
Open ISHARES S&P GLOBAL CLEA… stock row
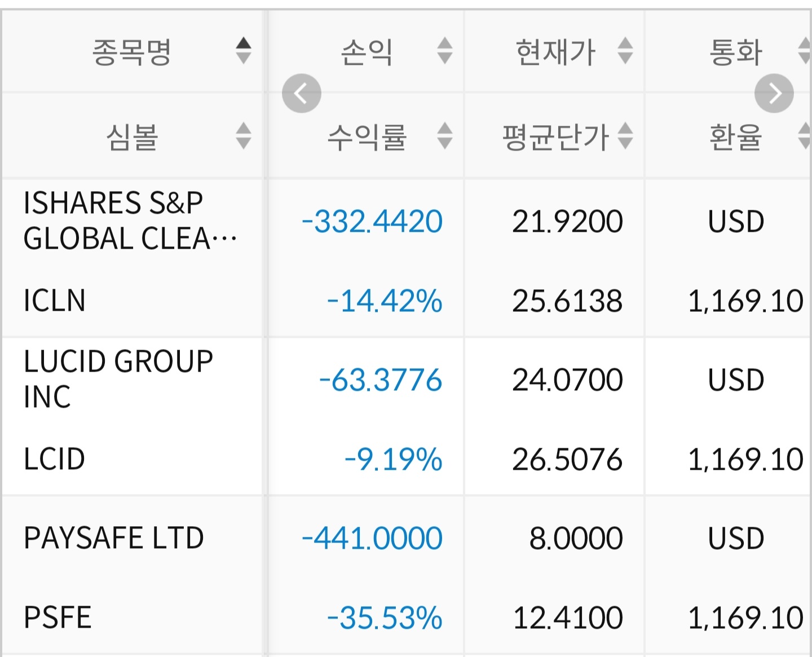(x=130, y=221)
